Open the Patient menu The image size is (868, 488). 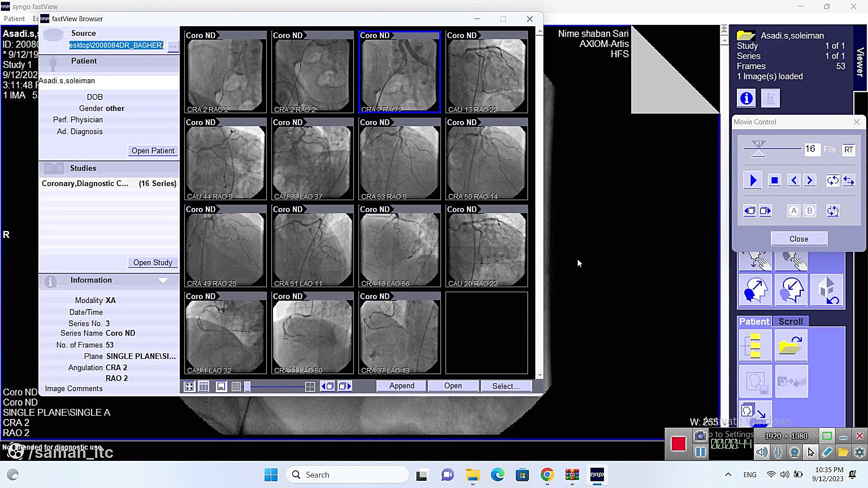tap(14, 19)
